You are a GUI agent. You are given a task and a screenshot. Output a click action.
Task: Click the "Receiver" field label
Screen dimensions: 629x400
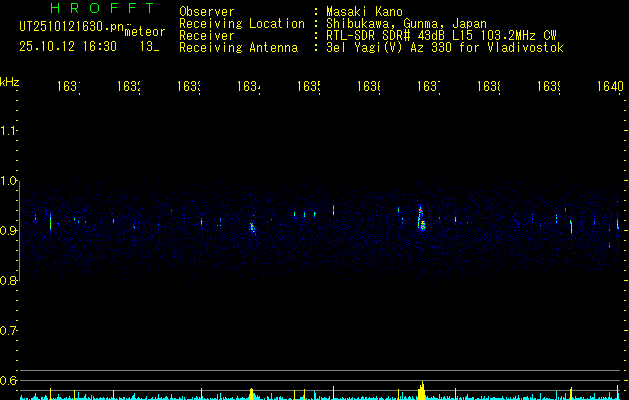[x=207, y=36]
